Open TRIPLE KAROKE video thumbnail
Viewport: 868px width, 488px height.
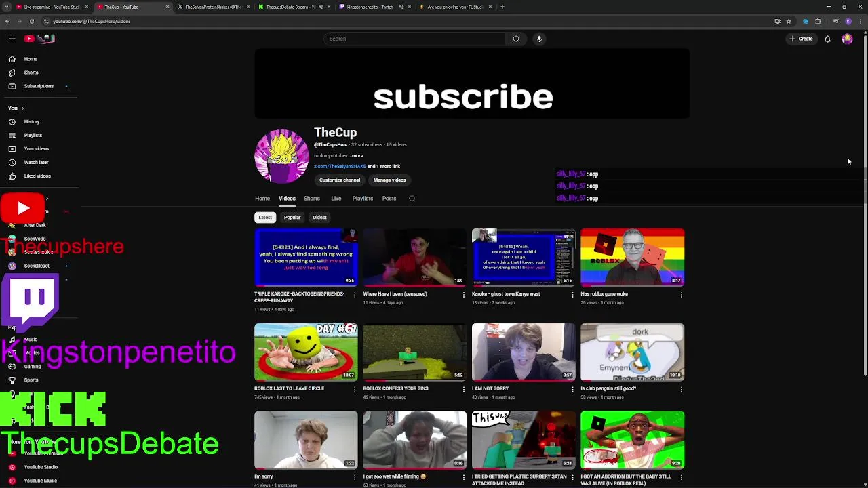pos(306,258)
